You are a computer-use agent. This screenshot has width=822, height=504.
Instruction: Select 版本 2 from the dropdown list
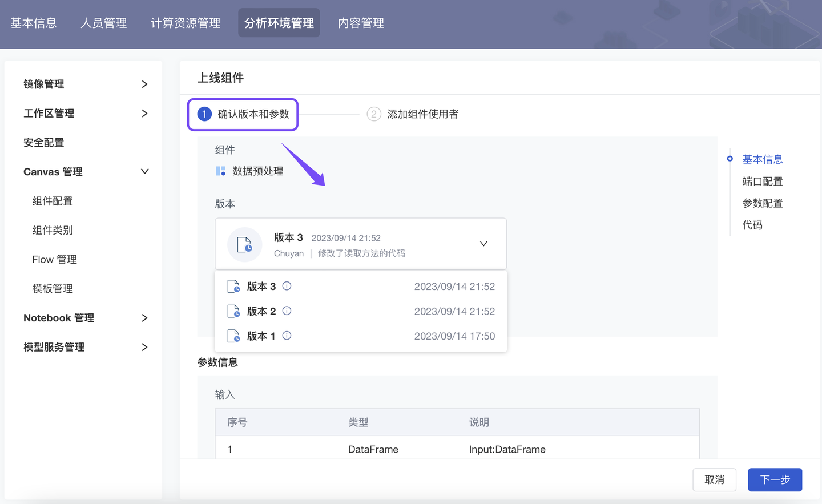point(361,311)
